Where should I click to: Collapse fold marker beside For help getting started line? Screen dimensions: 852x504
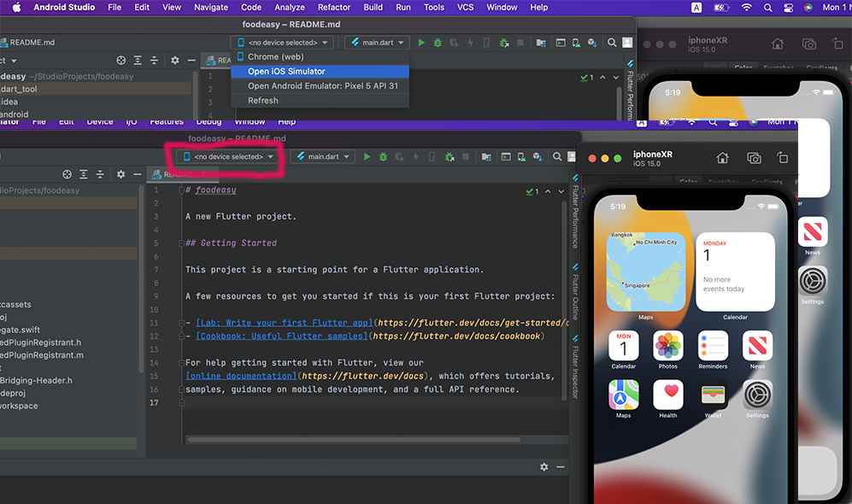(x=181, y=363)
